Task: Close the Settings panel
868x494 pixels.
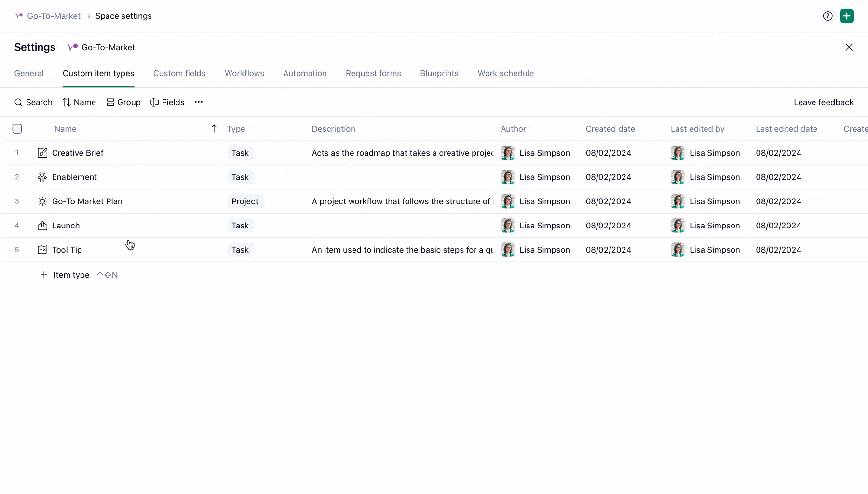Action: click(849, 47)
